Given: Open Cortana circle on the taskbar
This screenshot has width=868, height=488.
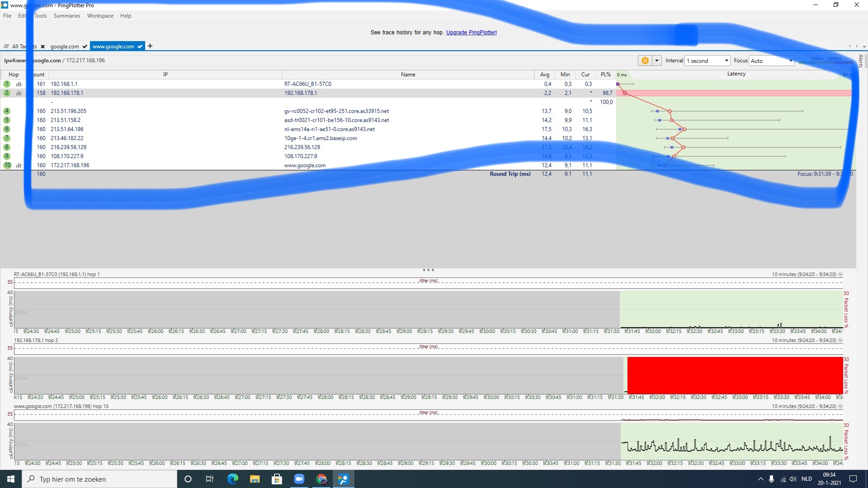Looking at the screenshot, I should (x=188, y=479).
